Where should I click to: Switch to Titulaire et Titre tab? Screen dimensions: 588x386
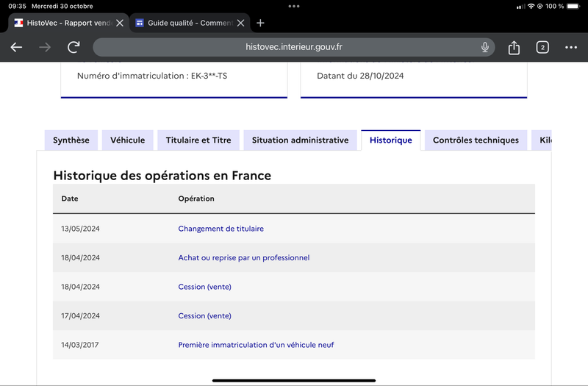coord(198,140)
